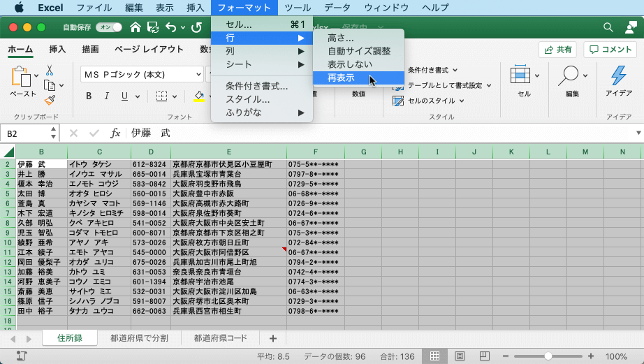Open the テーブルとして書式設定 dropdown
Viewport: 644px width, 364px height.
(x=450, y=85)
